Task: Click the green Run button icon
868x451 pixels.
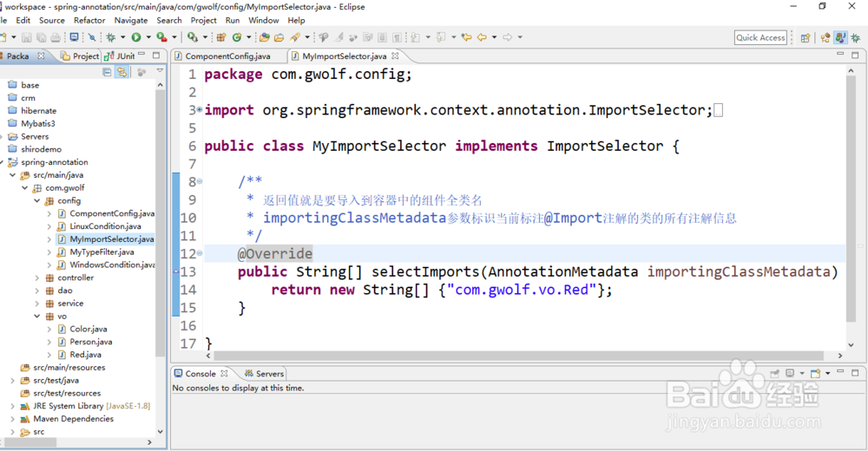Action: point(135,37)
